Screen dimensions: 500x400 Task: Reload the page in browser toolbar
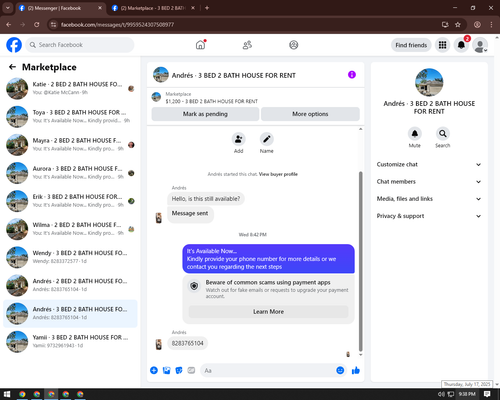37,24
